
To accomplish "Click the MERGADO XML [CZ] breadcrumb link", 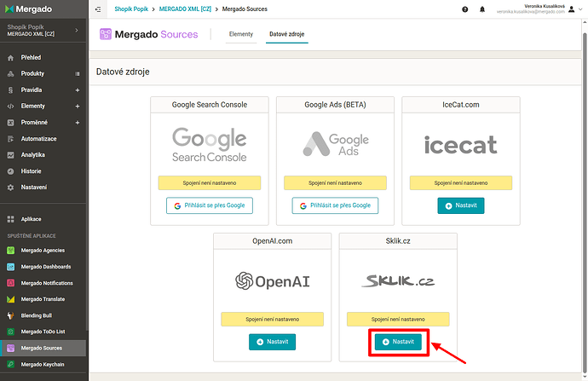I will (x=185, y=9).
